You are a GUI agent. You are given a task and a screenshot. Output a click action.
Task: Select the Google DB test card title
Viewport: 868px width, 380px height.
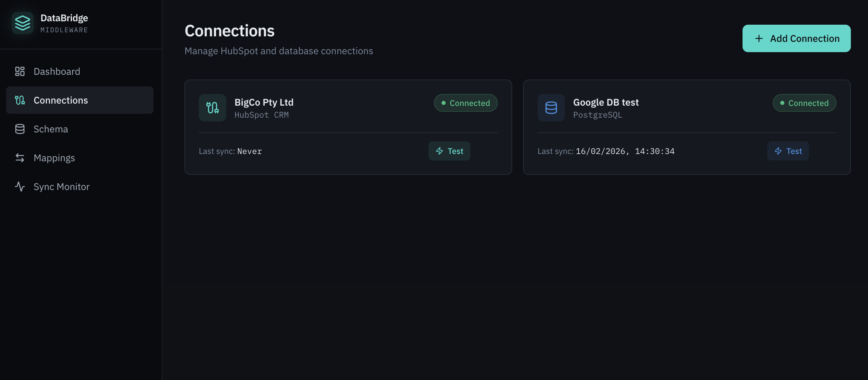click(606, 102)
